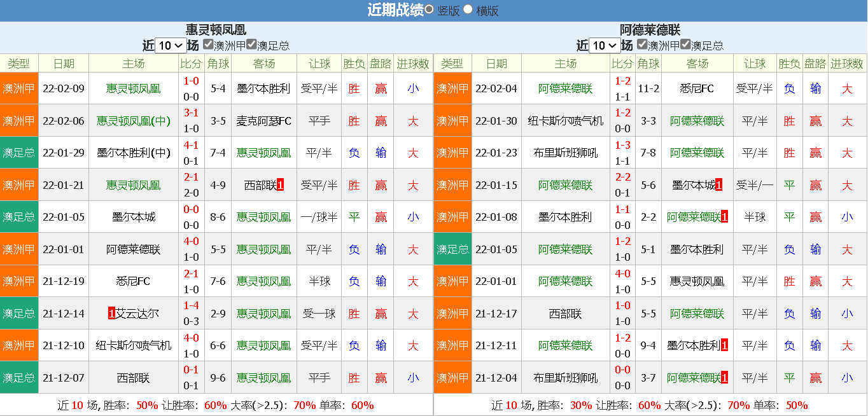Click 阿德莱德联 summary line with 胜率 30%
The width and height of the screenshot is (868, 416).
[x=650, y=405]
